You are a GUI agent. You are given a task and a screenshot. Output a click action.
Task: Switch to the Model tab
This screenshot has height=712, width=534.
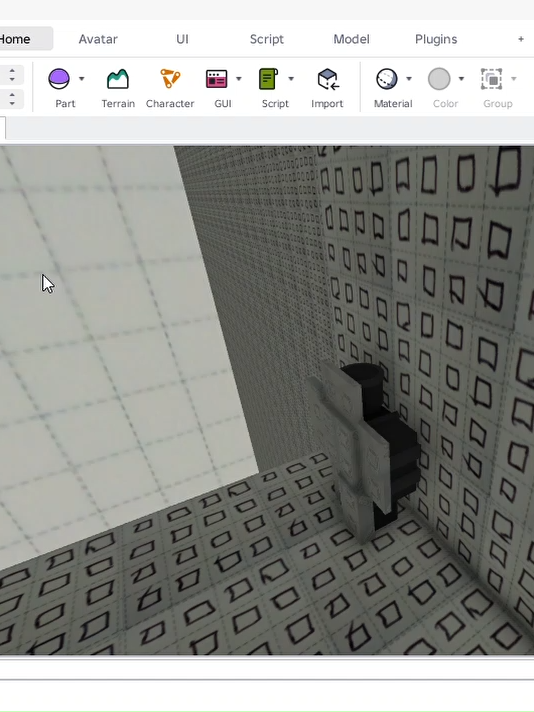click(x=351, y=39)
